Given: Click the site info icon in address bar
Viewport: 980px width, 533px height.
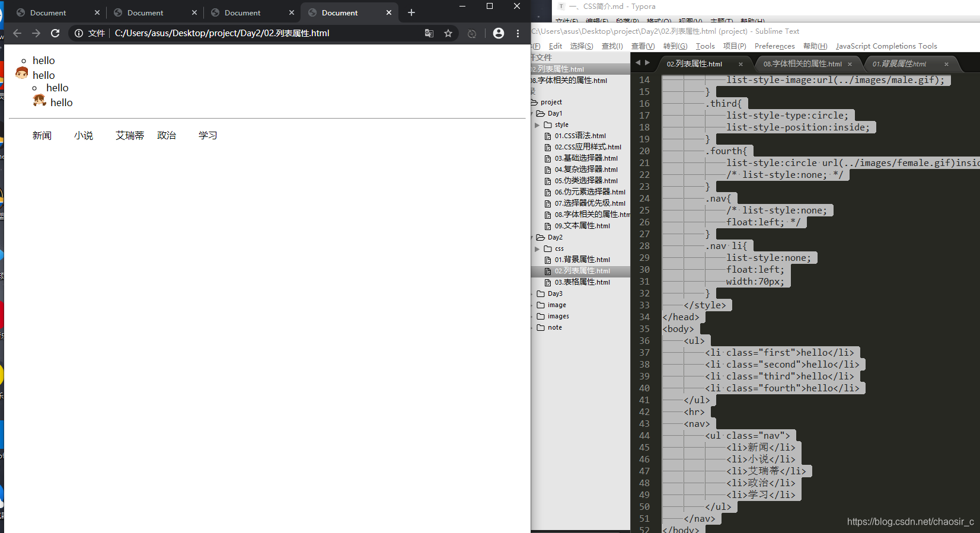Looking at the screenshot, I should [x=79, y=33].
